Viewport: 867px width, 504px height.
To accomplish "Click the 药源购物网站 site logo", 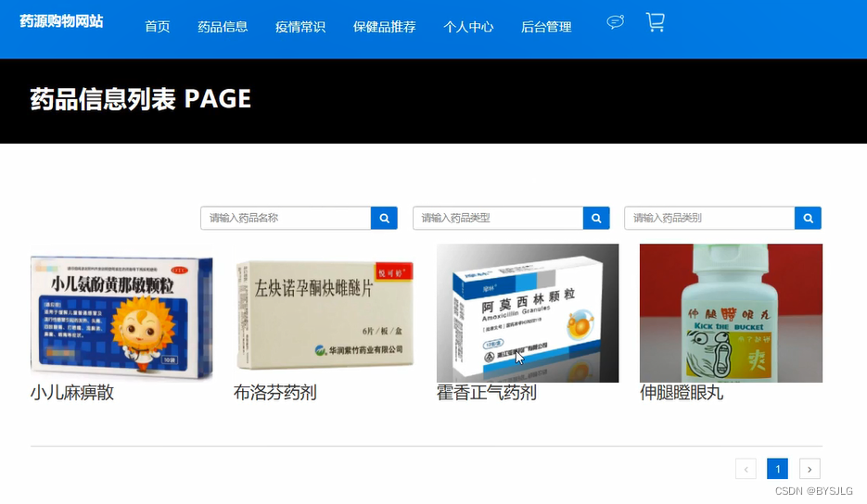I will pos(61,21).
